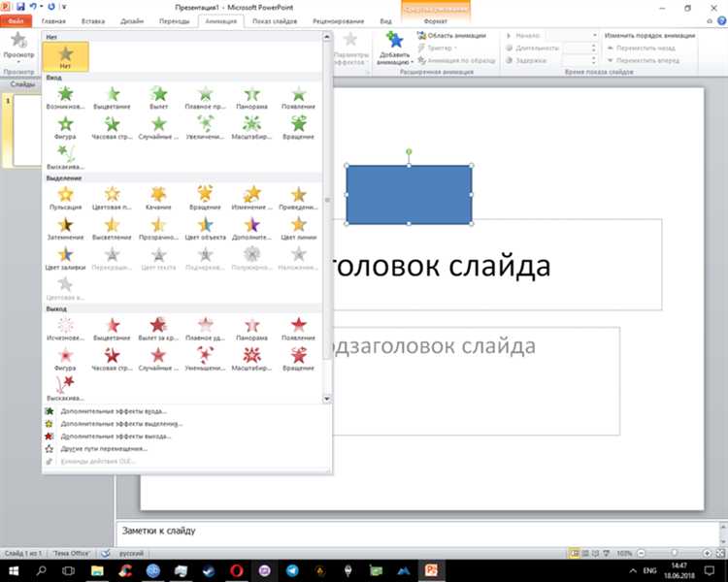Select the "Цвет объекта" emphasis effect

coord(205,229)
